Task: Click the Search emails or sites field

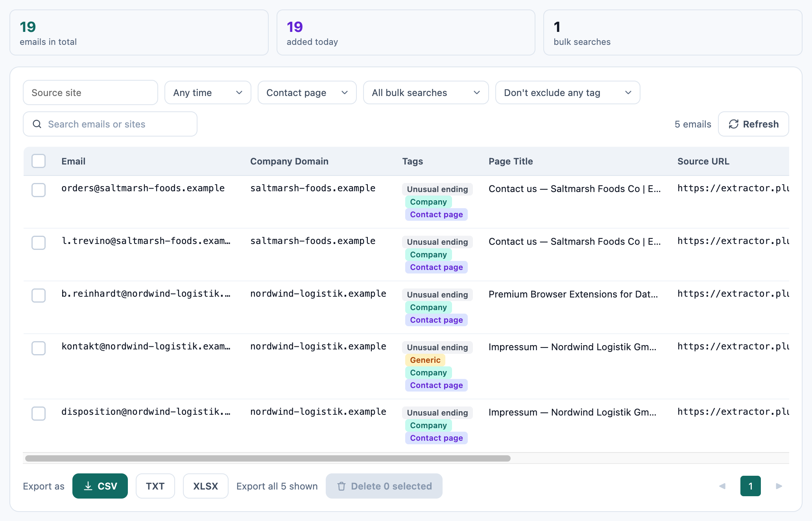Action: [110, 124]
